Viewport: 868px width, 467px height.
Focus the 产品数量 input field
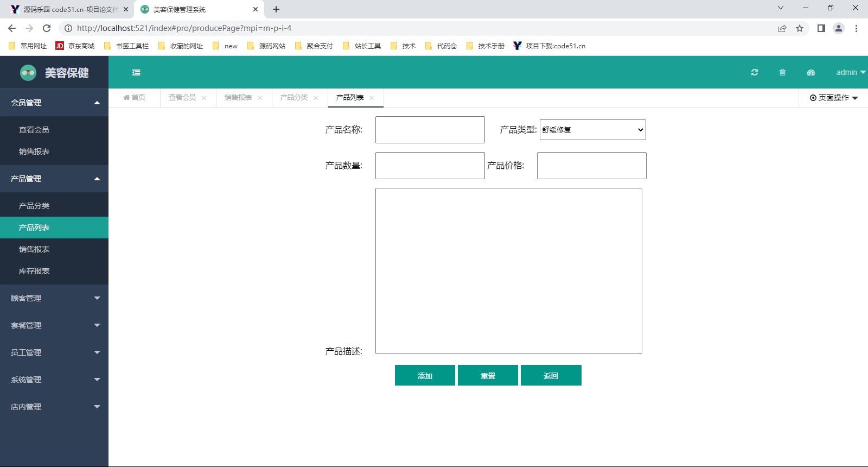pyautogui.click(x=430, y=166)
